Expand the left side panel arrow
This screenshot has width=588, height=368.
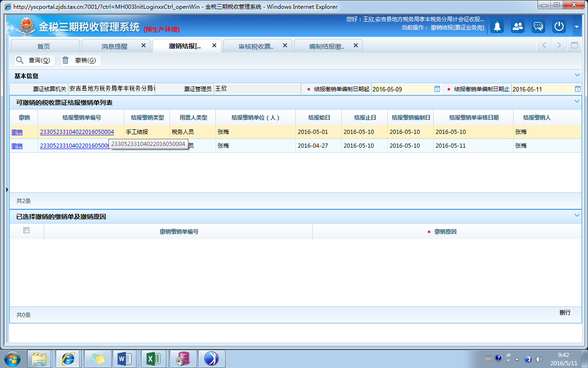pos(7,190)
